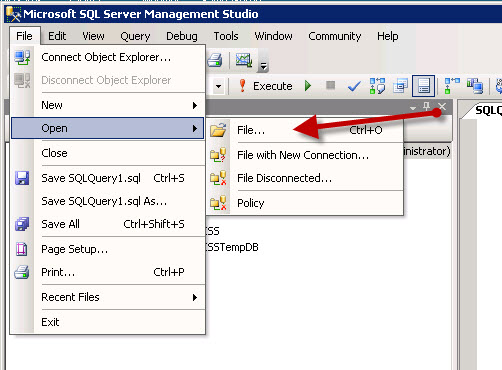This screenshot has width=502, height=370.
Task: Click the blue checkmark Parse icon
Action: pyautogui.click(x=354, y=86)
